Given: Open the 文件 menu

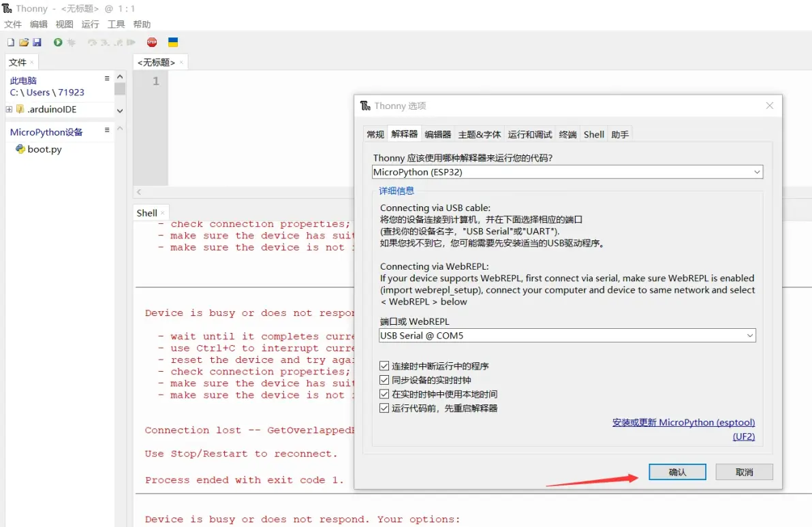Looking at the screenshot, I should point(13,25).
